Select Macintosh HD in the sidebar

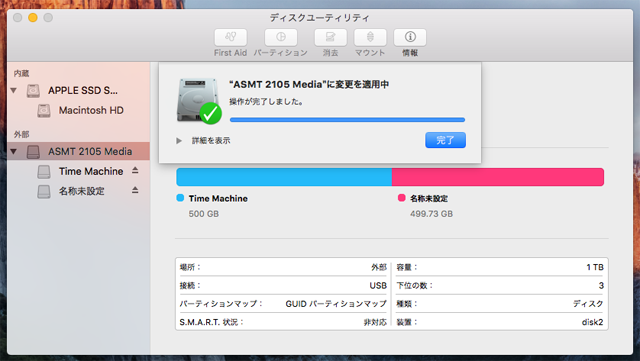(91, 110)
